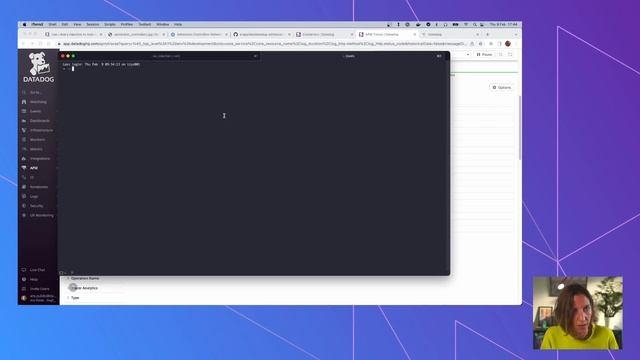Open Spotlight search in menu bar
Screen dimensions: 640x360
(x=475, y=24)
